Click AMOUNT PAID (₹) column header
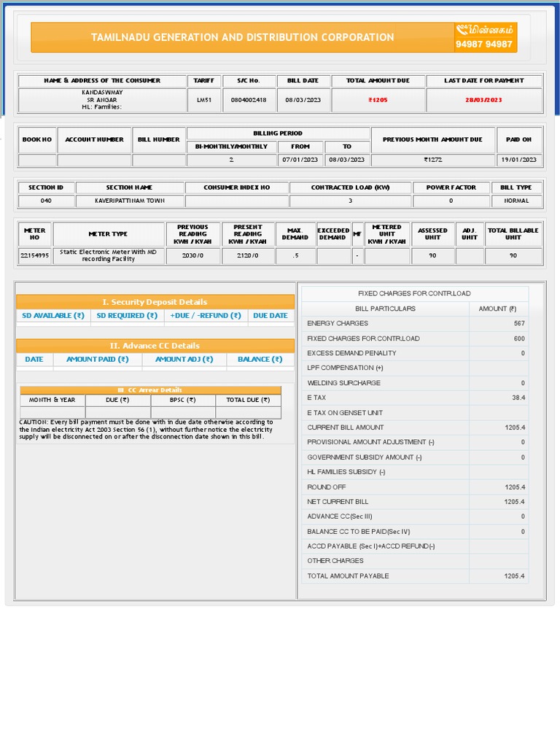Image resolution: width=560 pixels, height=747 pixels. click(x=97, y=359)
